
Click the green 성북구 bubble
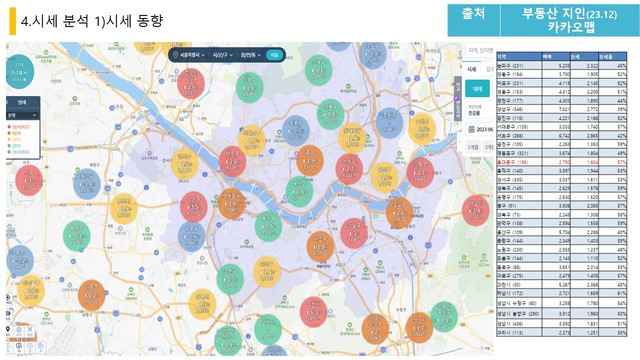(x=330, y=114)
